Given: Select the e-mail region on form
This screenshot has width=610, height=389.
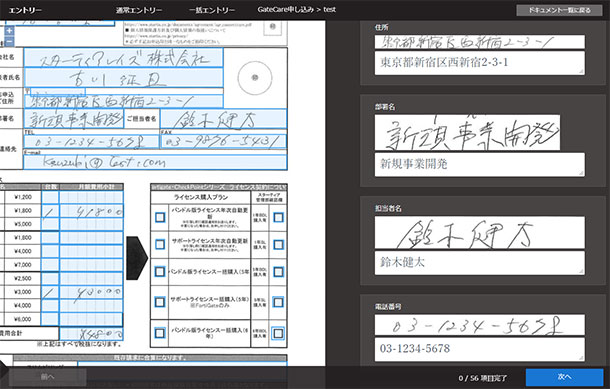Looking at the screenshot, I should pos(155,162).
